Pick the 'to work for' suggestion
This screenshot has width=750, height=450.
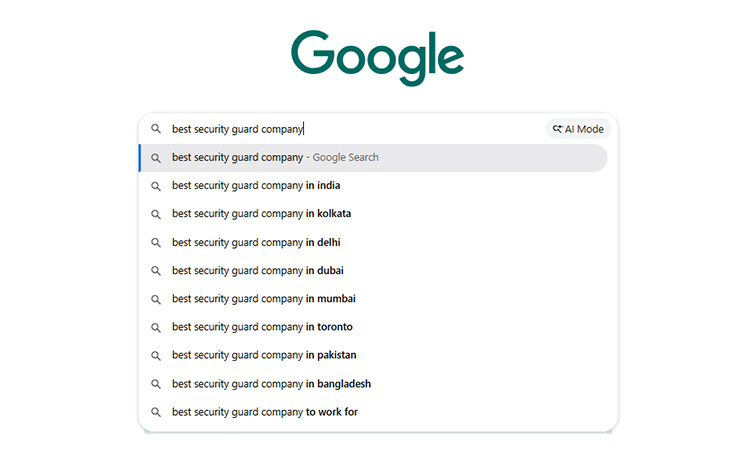coord(264,412)
